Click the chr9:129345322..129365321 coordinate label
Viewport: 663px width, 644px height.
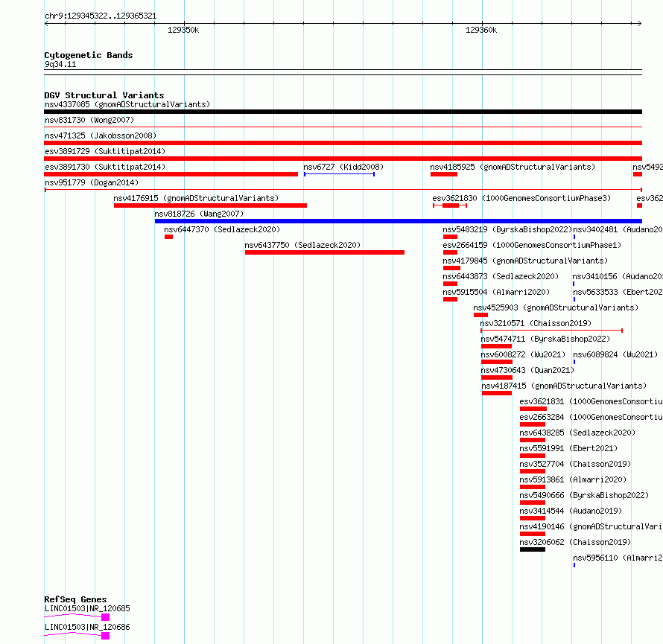tap(101, 16)
